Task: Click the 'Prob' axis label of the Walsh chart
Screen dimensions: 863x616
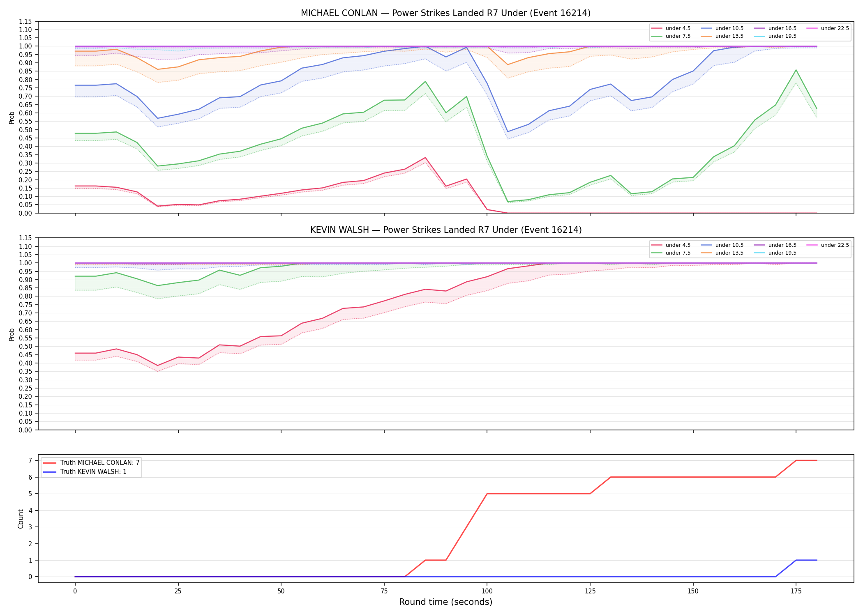Action: (12, 334)
